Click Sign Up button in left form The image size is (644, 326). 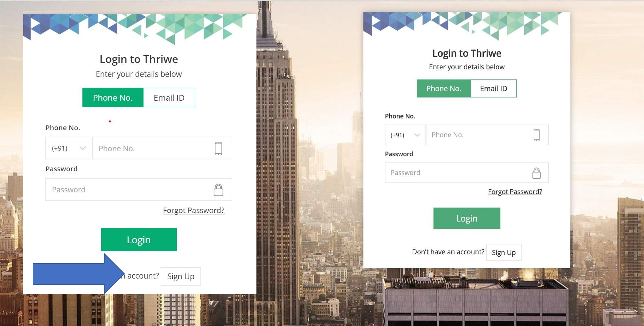tap(181, 277)
